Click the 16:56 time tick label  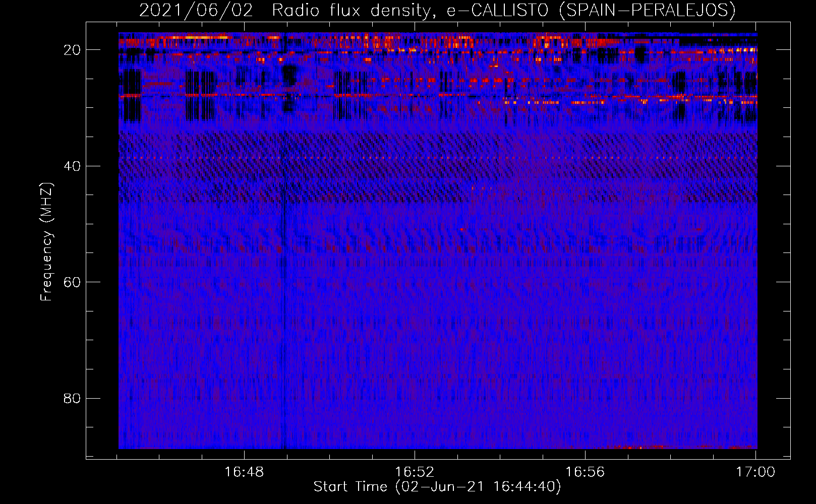(x=585, y=472)
